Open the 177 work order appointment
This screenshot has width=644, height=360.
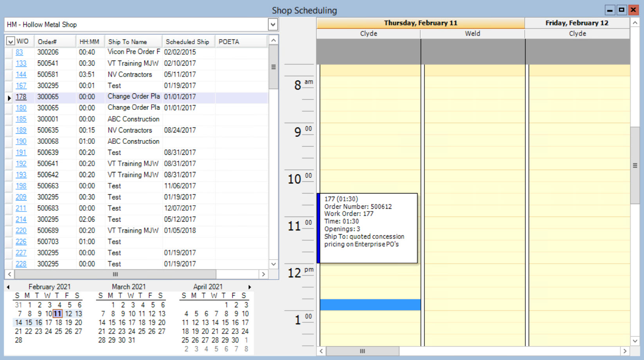[x=367, y=228]
